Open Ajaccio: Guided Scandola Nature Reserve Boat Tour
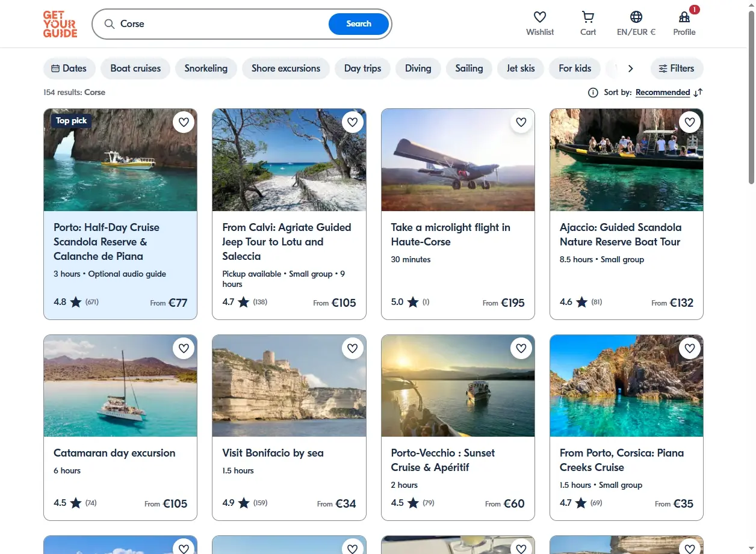Viewport: 756px width, 554px height. coord(621,235)
